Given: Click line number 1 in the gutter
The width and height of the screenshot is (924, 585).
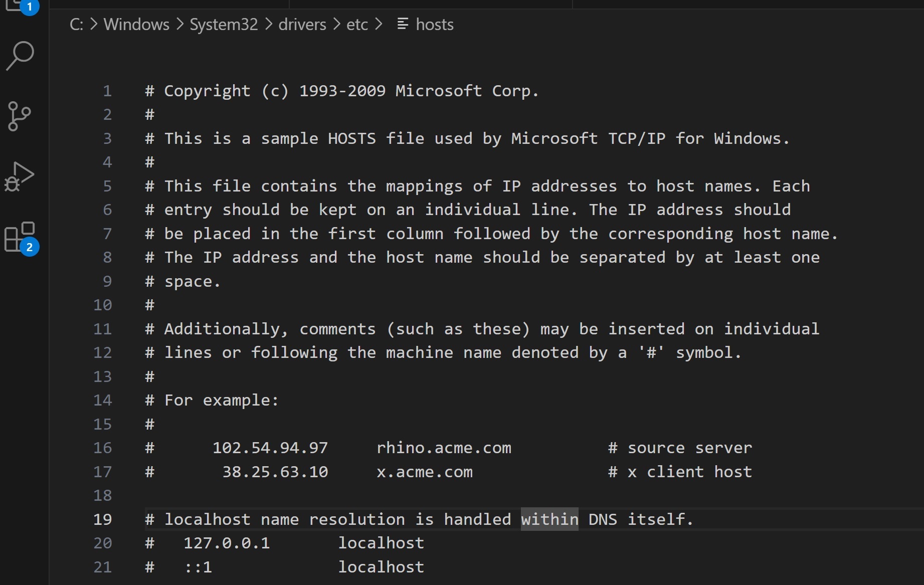Looking at the screenshot, I should coord(107,91).
